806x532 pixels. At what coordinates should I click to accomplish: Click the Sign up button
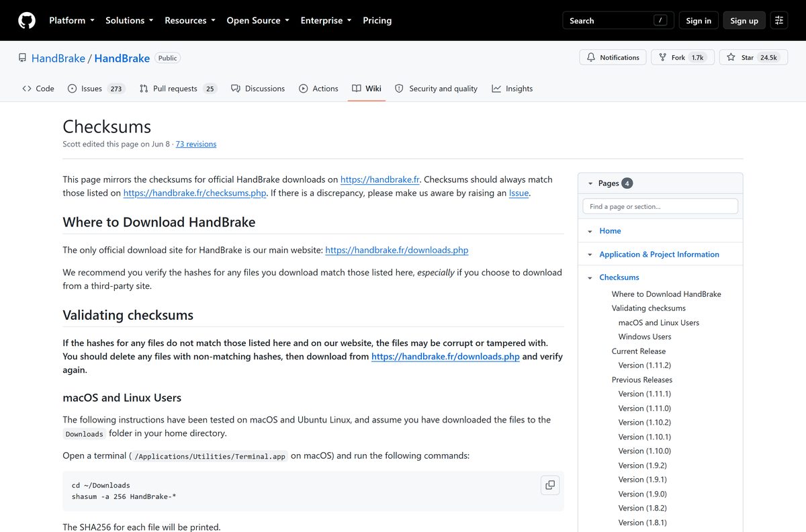[x=744, y=21]
